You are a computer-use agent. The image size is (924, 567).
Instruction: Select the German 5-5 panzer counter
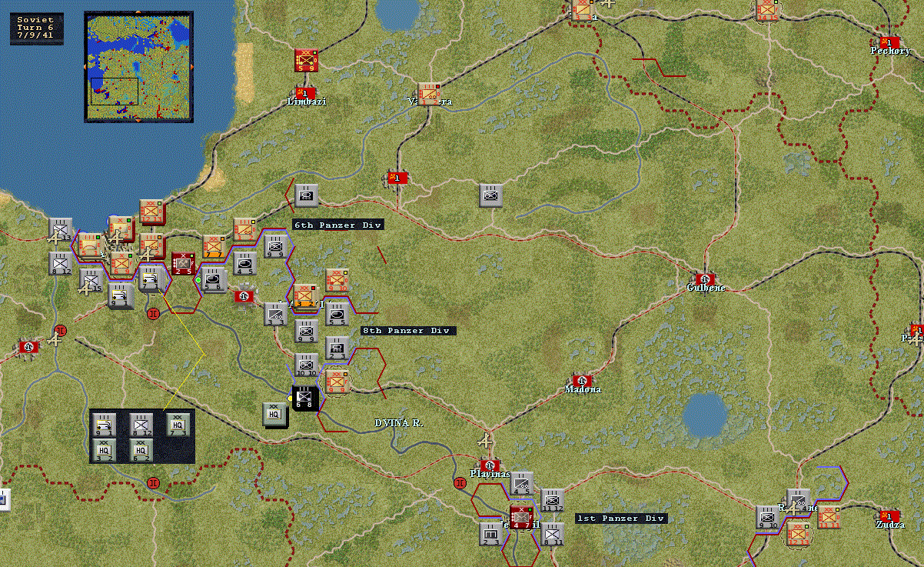[x=337, y=314]
